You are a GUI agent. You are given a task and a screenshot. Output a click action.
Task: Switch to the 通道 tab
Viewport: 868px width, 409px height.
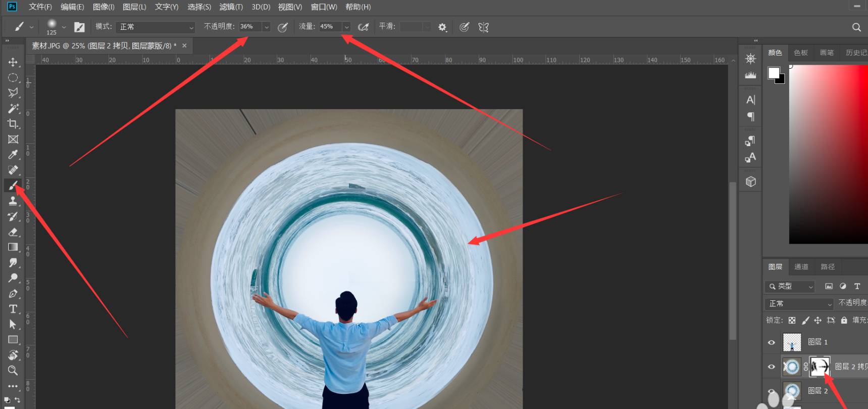click(x=801, y=266)
